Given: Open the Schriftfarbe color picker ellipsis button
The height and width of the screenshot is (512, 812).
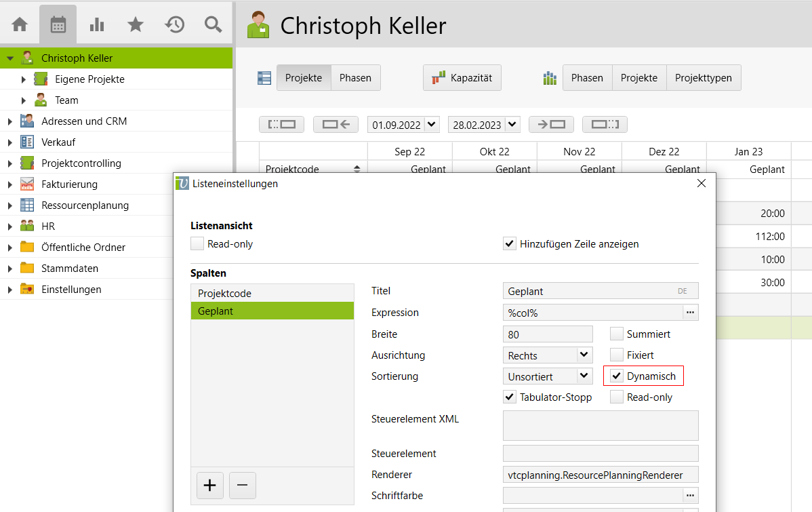Looking at the screenshot, I should click(690, 495).
